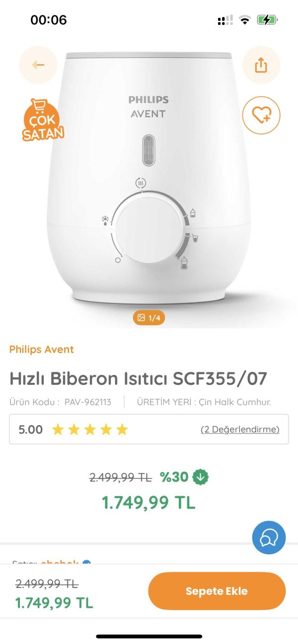The width and height of the screenshot is (298, 644).
Task: Open the live chat support bubble
Action: [x=269, y=537]
